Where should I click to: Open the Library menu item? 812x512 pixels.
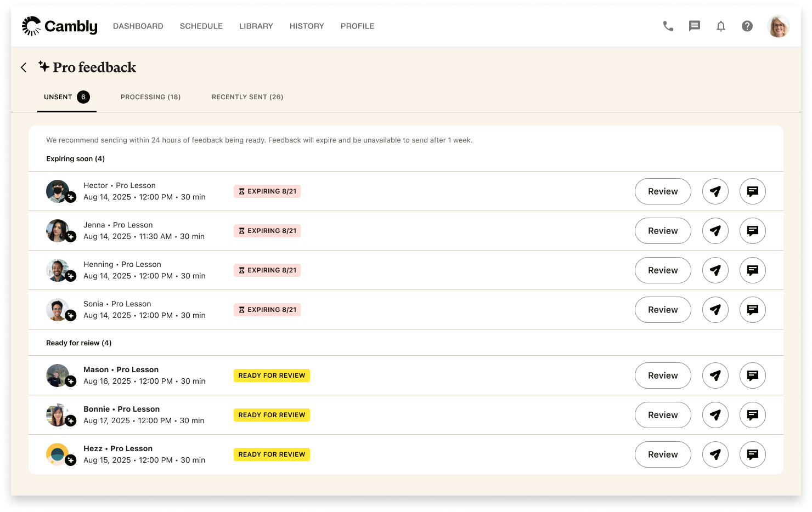256,26
